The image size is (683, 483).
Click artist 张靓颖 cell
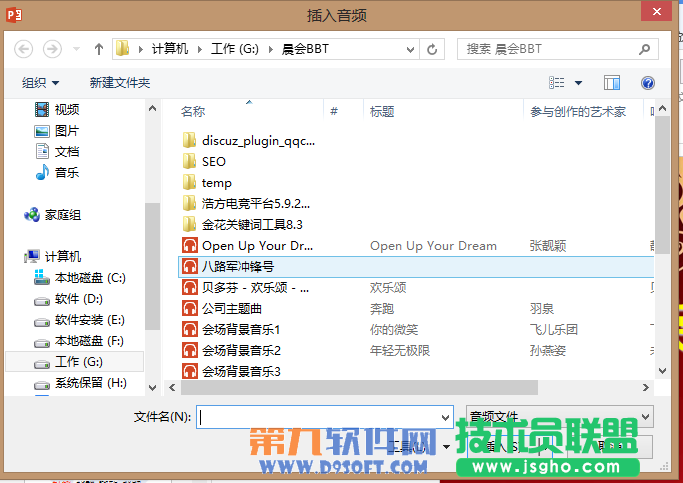click(x=548, y=246)
